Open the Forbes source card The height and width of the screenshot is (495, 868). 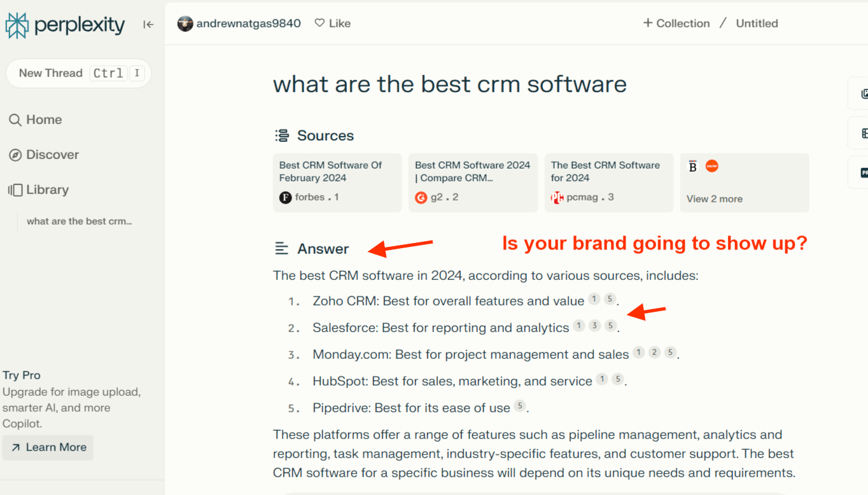pos(337,182)
